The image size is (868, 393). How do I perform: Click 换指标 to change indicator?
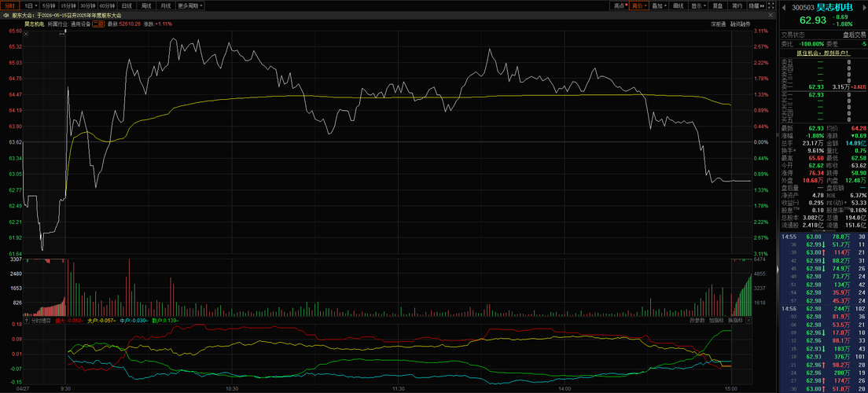tap(736, 321)
